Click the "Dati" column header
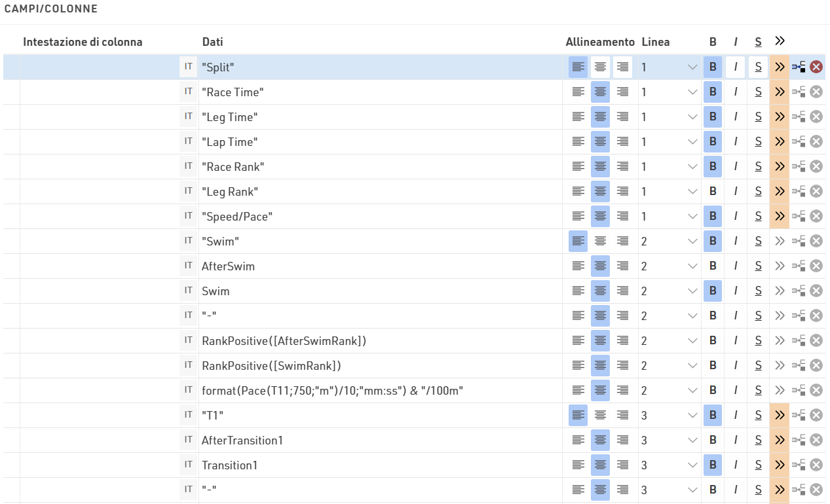Image resolution: width=830 pixels, height=504 pixels. click(212, 42)
